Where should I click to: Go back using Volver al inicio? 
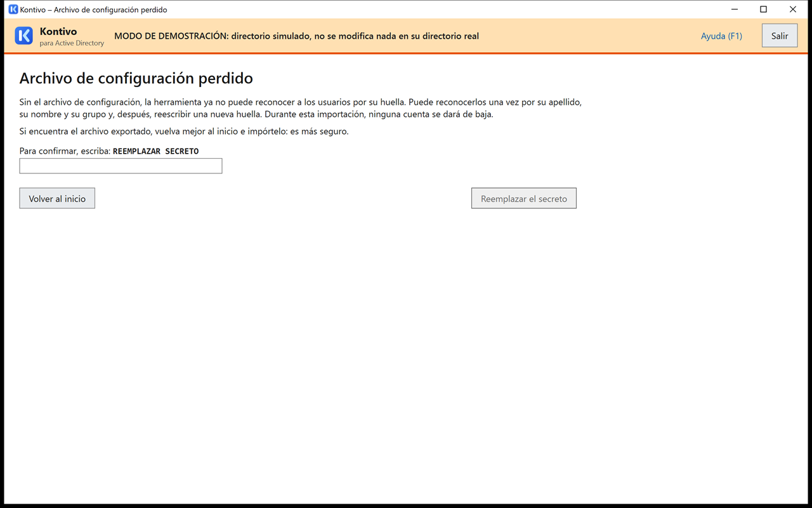coord(57,199)
